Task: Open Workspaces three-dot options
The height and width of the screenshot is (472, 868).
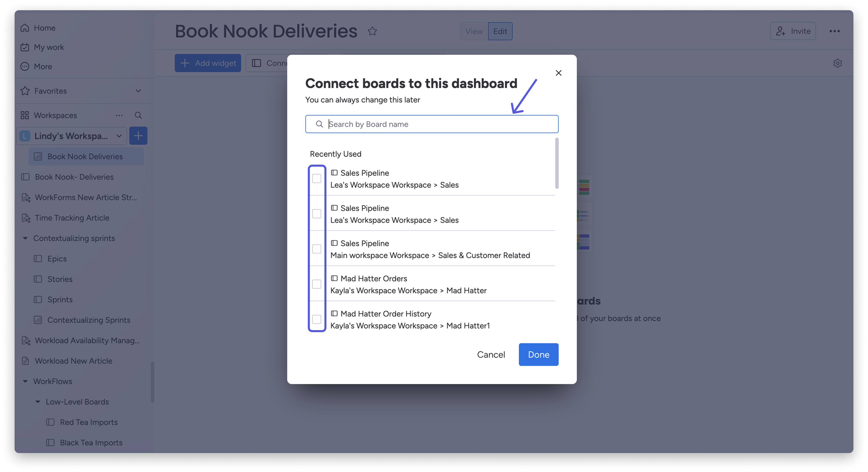Action: click(119, 115)
